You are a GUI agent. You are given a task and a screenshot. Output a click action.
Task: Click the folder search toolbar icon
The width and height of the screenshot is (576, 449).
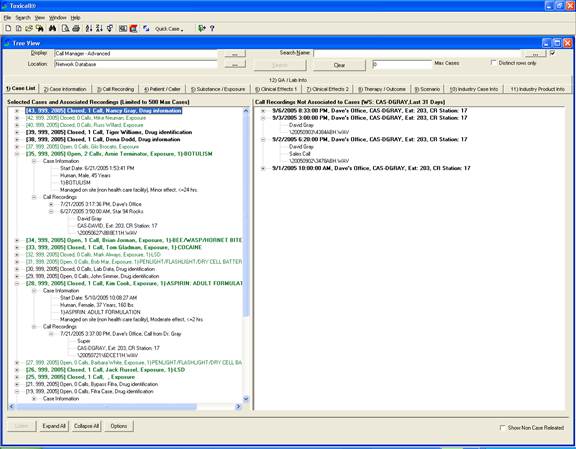click(x=39, y=28)
